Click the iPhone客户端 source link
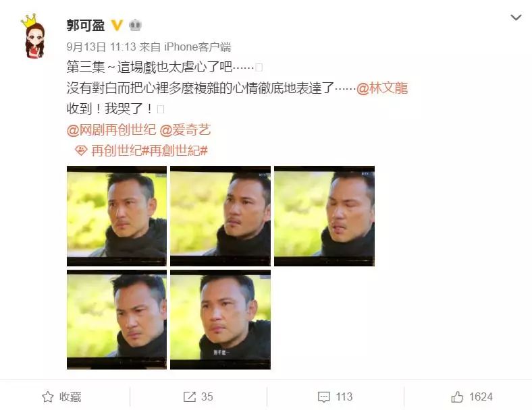The width and height of the screenshot is (532, 410). 197,47
